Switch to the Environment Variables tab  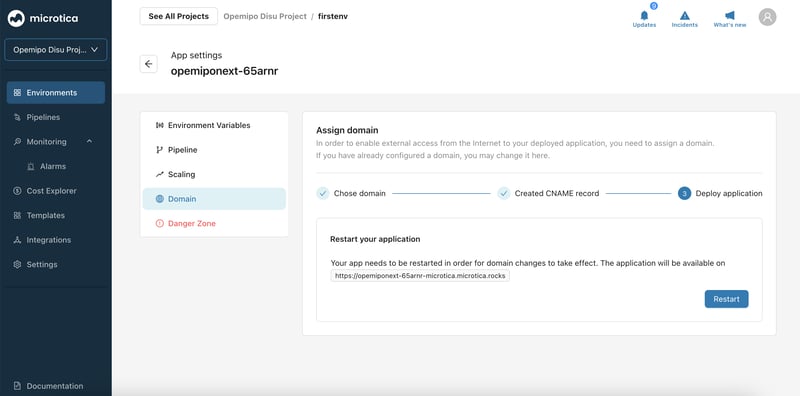(214, 125)
